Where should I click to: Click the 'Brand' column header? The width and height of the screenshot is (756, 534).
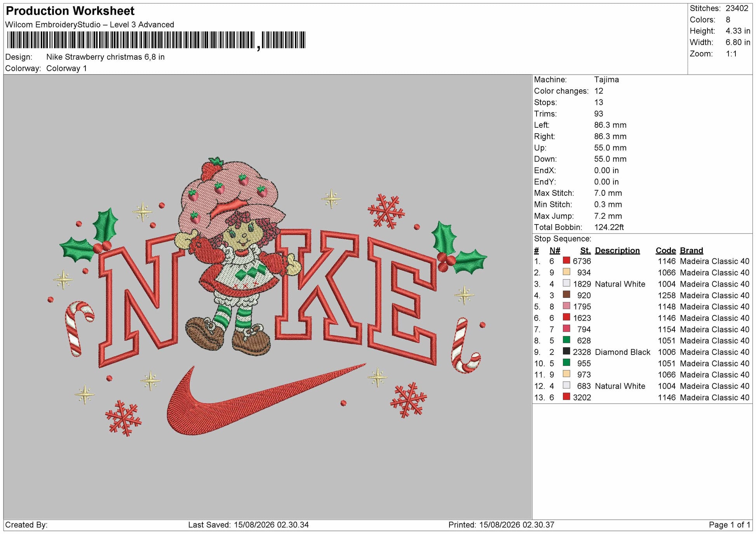[692, 250]
